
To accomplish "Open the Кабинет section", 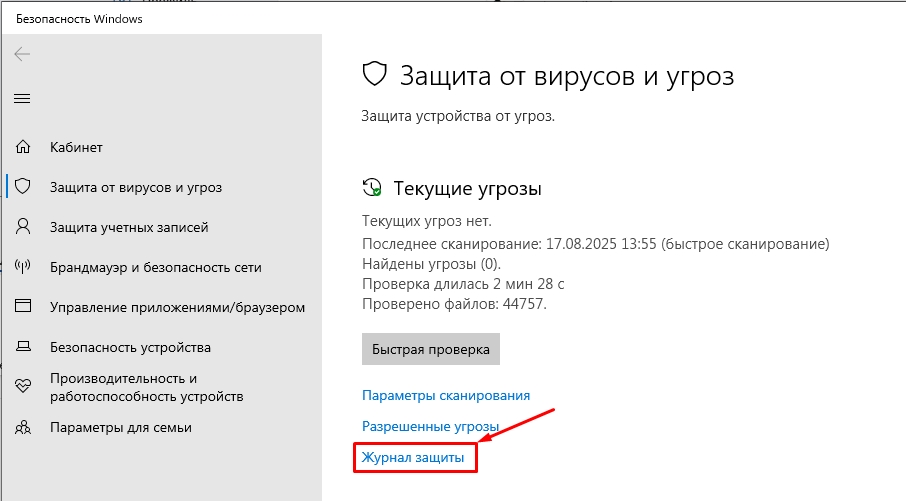I will 76,147.
